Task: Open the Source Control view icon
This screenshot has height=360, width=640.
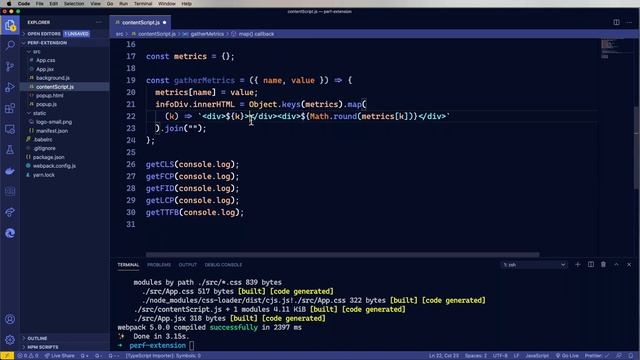Action: coord(10,66)
